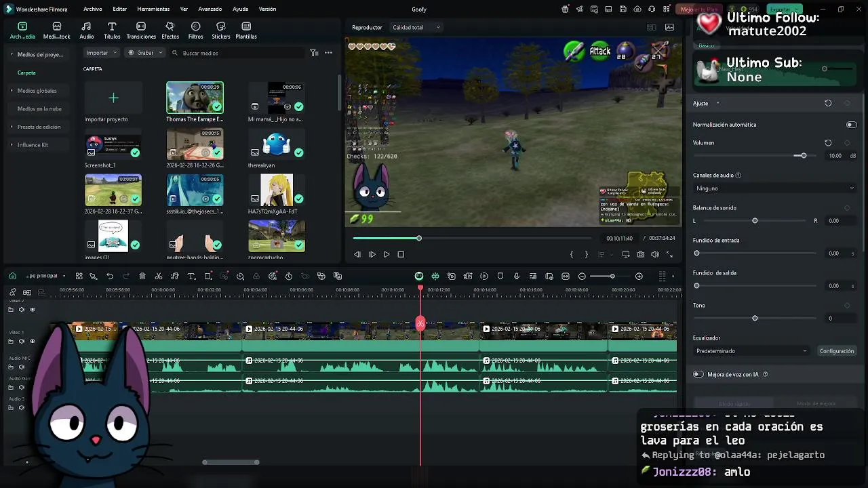Click the Tono slider handle

point(755,319)
